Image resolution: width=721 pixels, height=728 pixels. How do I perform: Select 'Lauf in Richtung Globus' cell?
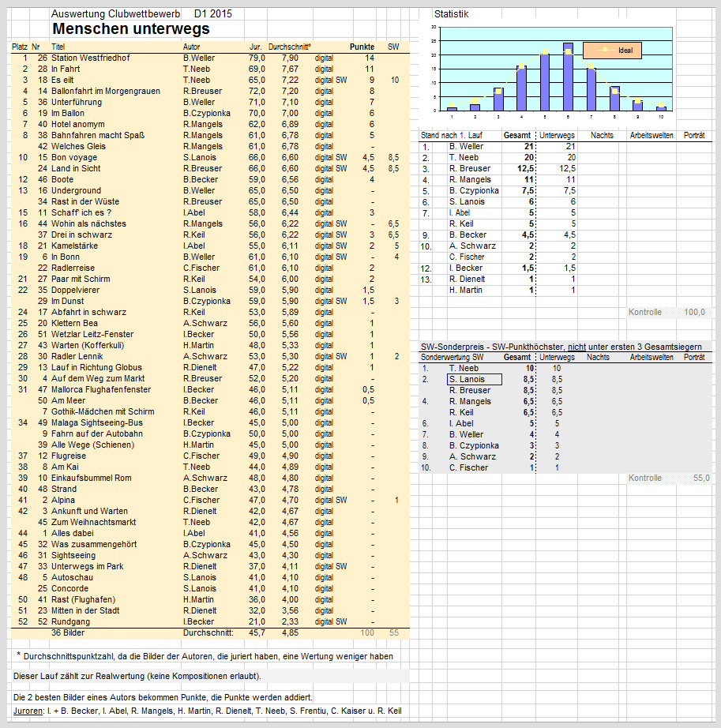[96, 368]
